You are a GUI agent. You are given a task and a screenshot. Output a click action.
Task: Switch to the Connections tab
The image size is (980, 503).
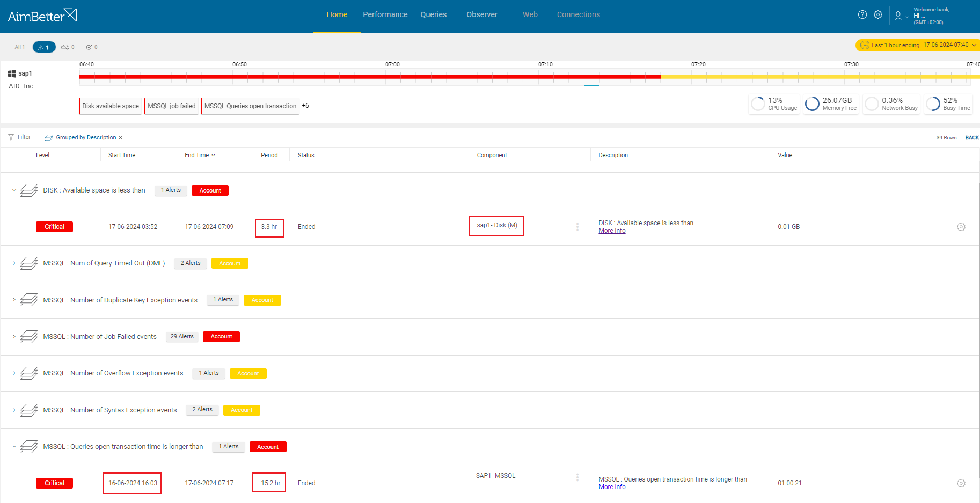click(579, 14)
